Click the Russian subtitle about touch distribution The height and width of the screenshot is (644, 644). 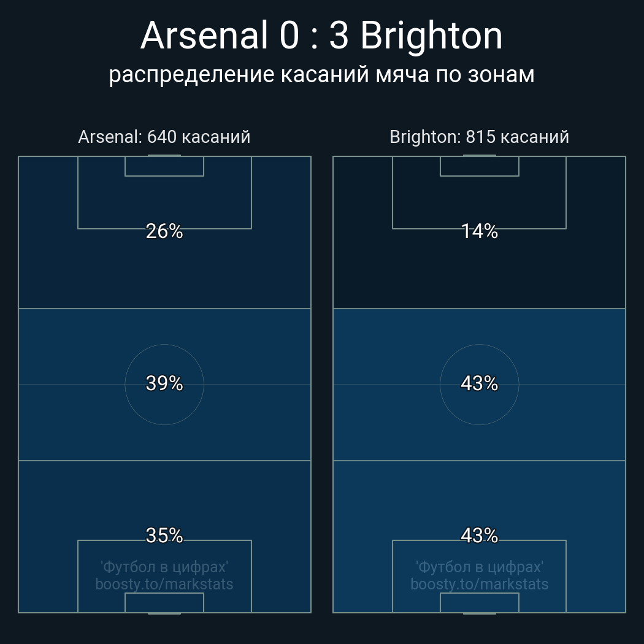tap(321, 74)
